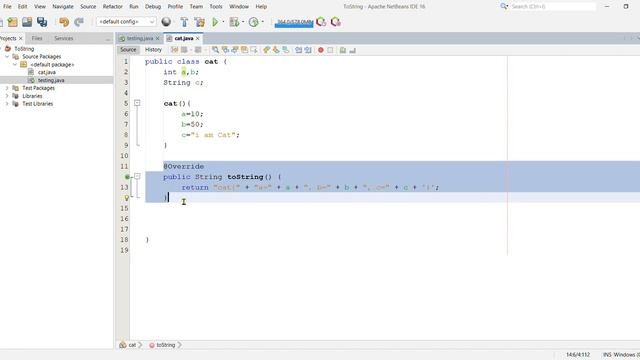Minimize the Projects window group
This screenshot has width=640, height=360.
[108, 39]
